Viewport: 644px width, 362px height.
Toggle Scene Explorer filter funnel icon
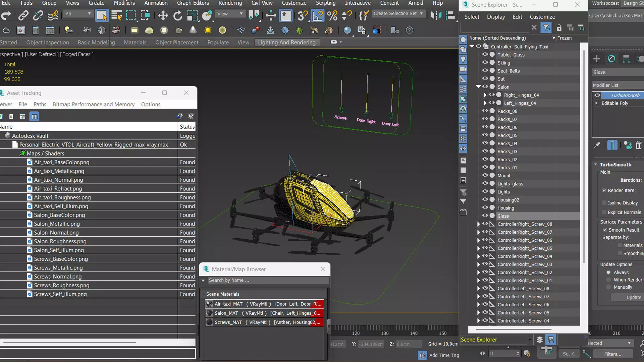tap(546, 27)
